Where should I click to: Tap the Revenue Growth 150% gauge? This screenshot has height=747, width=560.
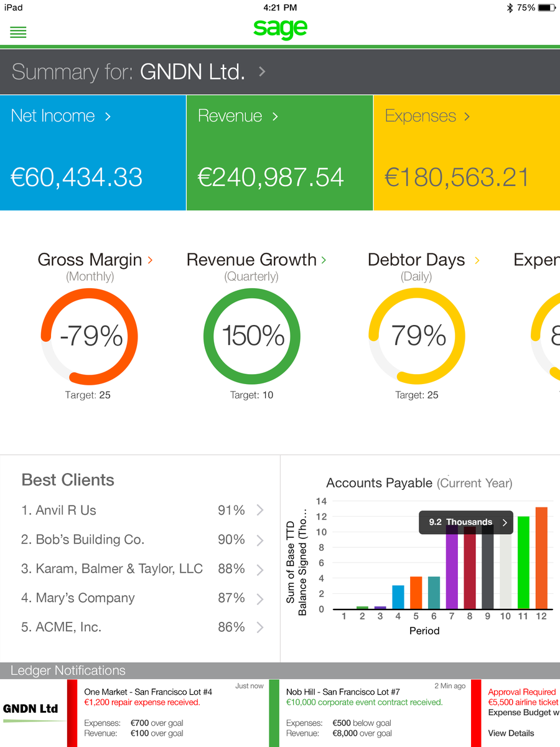(x=252, y=336)
